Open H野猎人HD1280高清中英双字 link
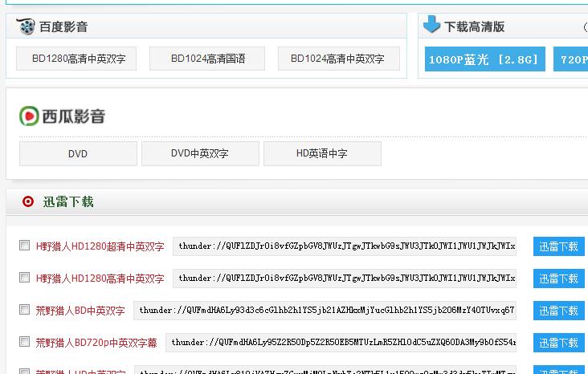This screenshot has width=588, height=374. click(x=100, y=278)
